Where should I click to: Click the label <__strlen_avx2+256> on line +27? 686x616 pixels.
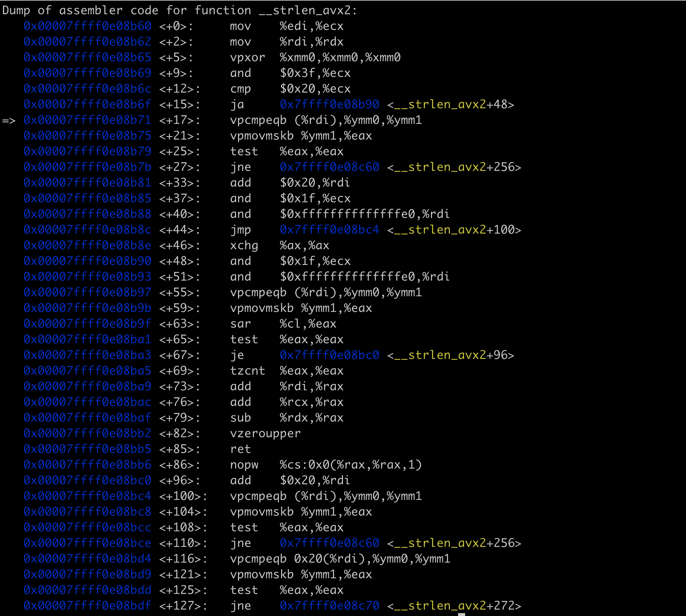tap(454, 167)
